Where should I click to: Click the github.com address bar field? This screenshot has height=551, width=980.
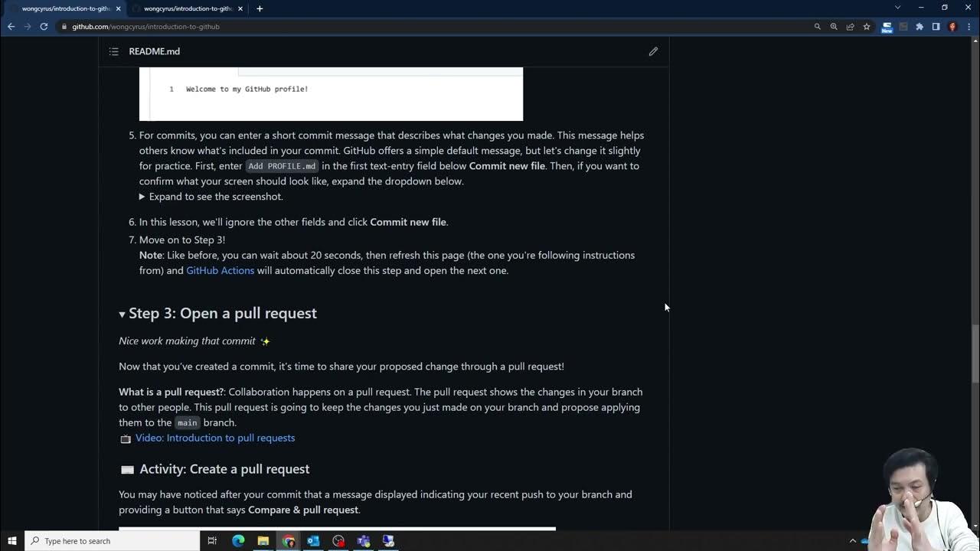click(436, 27)
